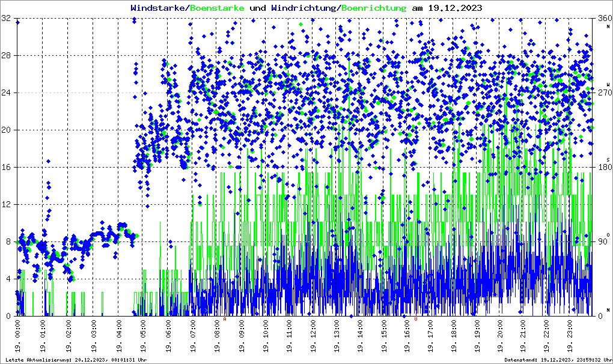
Task: Click the time label "19. 02:00"
Action: click(68, 336)
